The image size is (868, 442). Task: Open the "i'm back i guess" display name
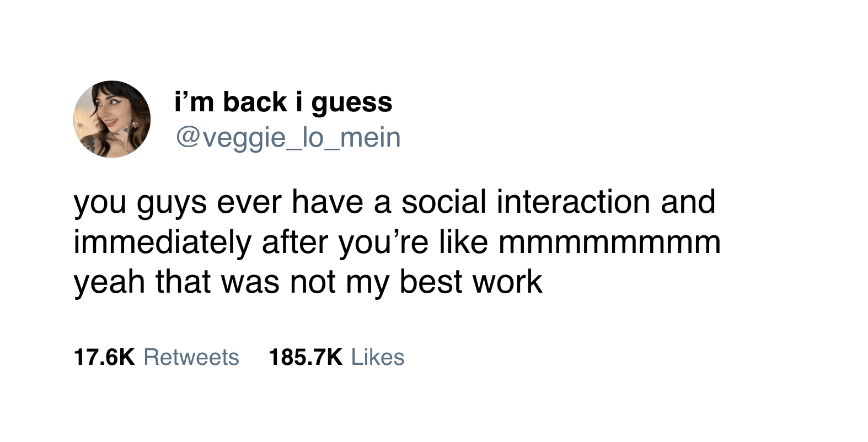[283, 103]
